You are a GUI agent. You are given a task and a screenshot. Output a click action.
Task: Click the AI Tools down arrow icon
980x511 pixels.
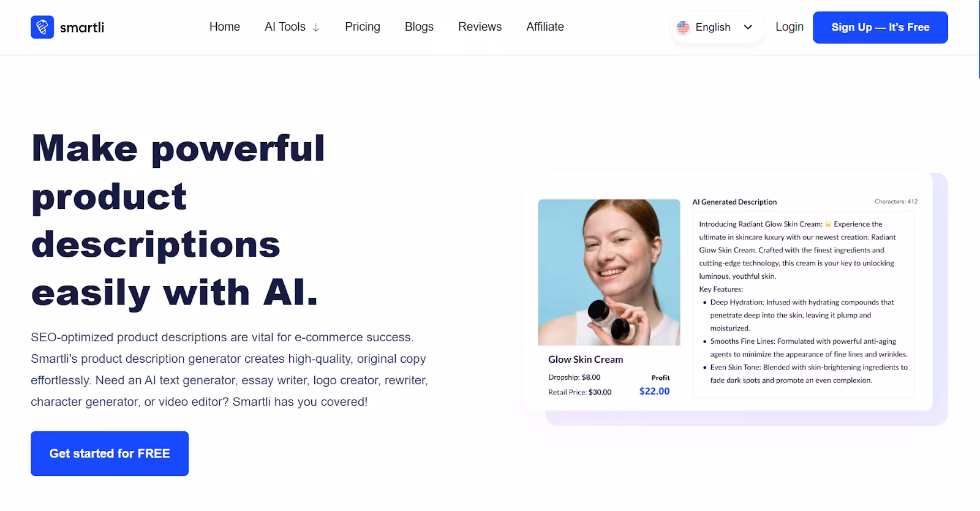pyautogui.click(x=316, y=28)
